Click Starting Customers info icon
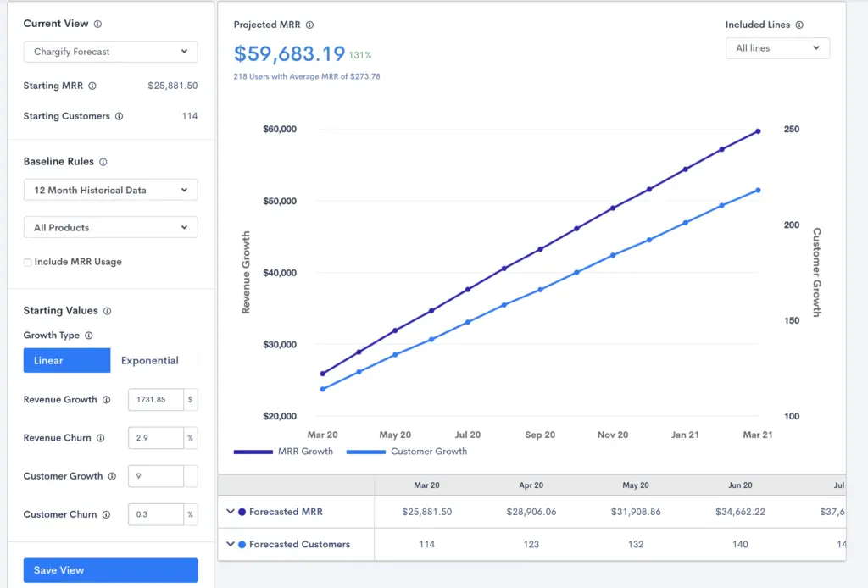The width and height of the screenshot is (868, 588). pos(119,116)
